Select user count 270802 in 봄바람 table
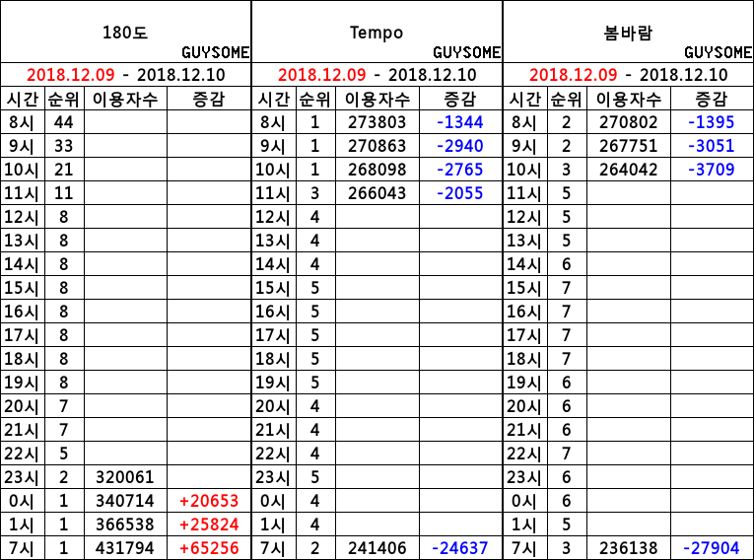754x560 pixels. coord(628,122)
